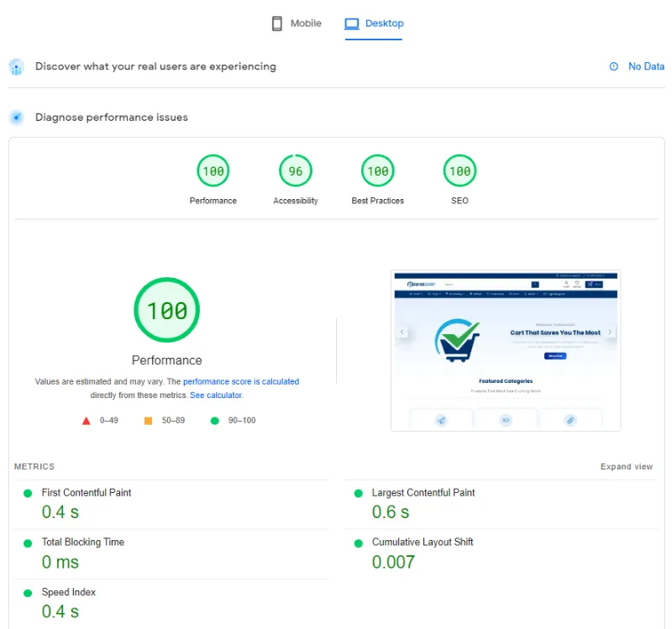Viewport: 672px width, 629px height.
Task: Click the red 0-49 legend triangle
Action: 87,420
